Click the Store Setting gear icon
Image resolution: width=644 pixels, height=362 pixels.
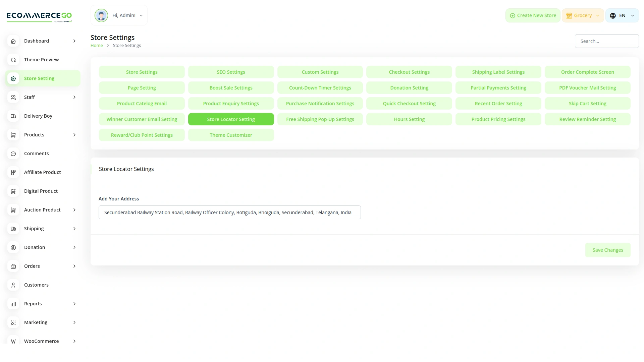coord(13,78)
